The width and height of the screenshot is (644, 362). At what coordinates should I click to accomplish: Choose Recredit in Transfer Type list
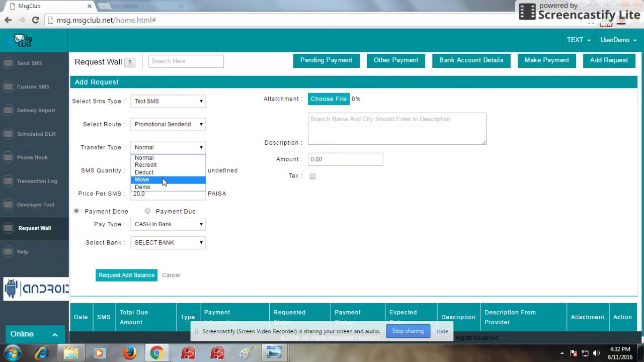(x=168, y=165)
